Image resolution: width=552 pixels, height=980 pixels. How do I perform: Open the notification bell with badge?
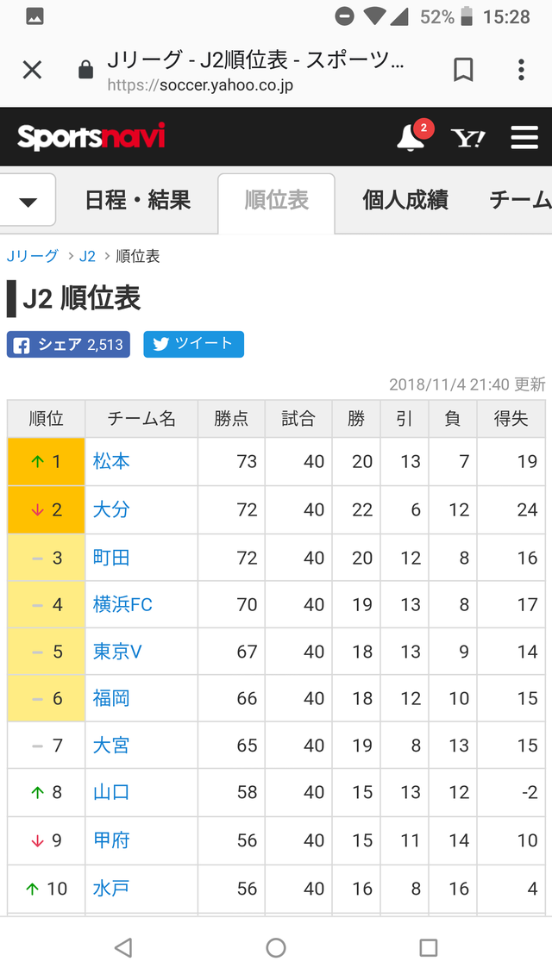[413, 136]
